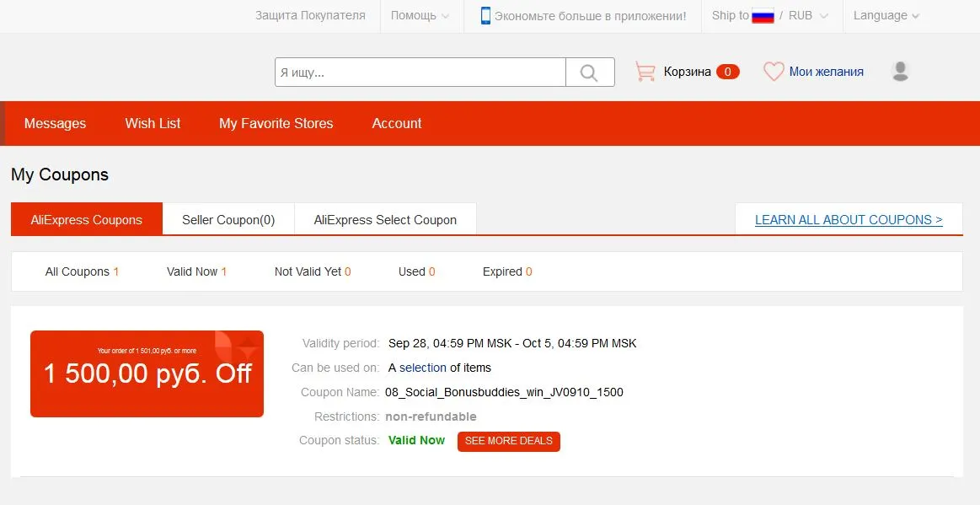Click Защита Покупателя link
980x505 pixels.
pos(310,16)
